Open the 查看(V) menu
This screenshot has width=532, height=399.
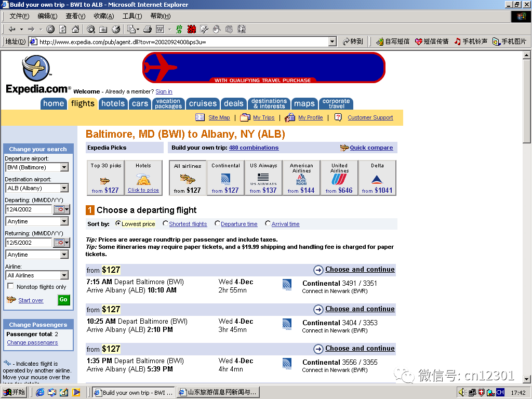[x=75, y=16]
